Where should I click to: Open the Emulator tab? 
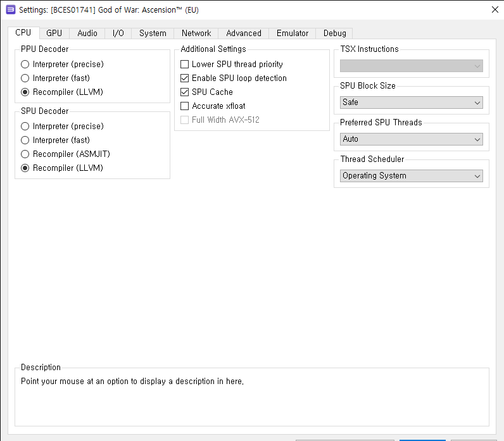point(292,33)
